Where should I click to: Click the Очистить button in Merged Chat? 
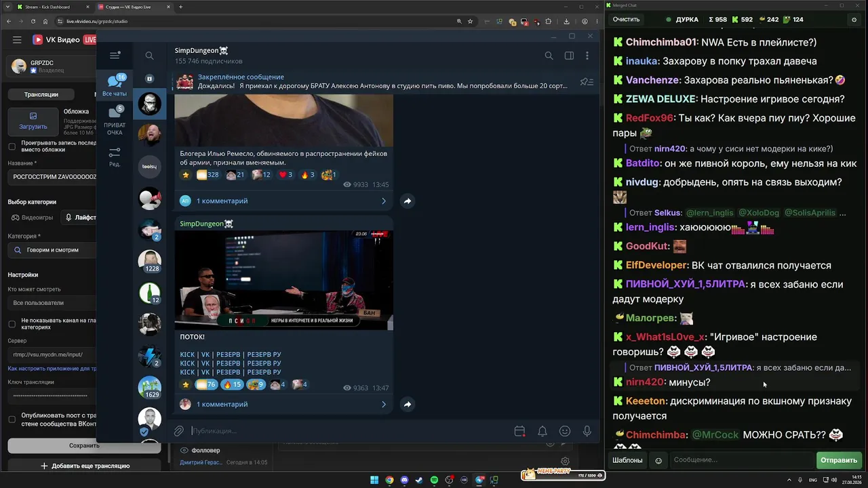click(x=626, y=20)
